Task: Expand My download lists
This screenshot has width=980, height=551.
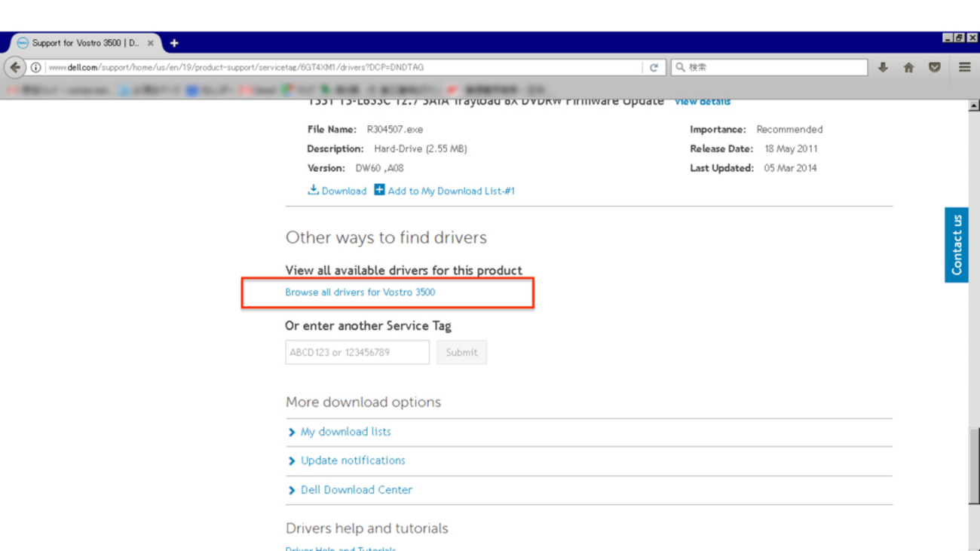Action: (x=345, y=432)
